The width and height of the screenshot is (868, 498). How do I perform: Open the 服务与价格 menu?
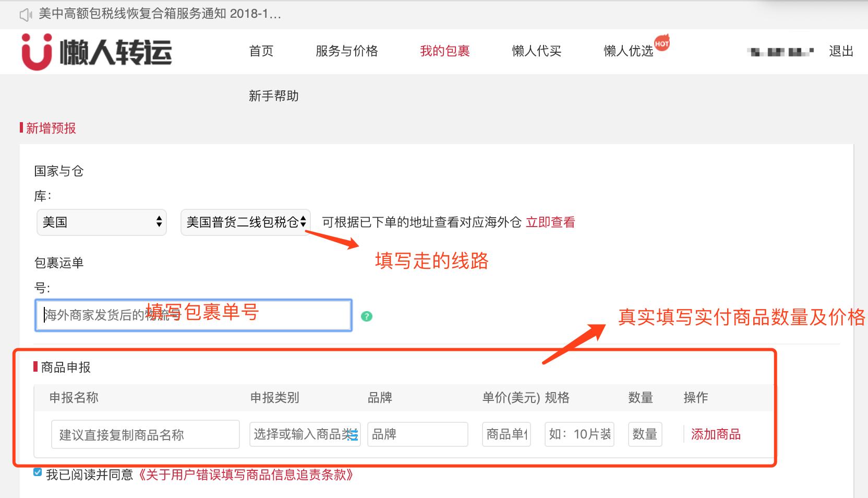tap(346, 51)
